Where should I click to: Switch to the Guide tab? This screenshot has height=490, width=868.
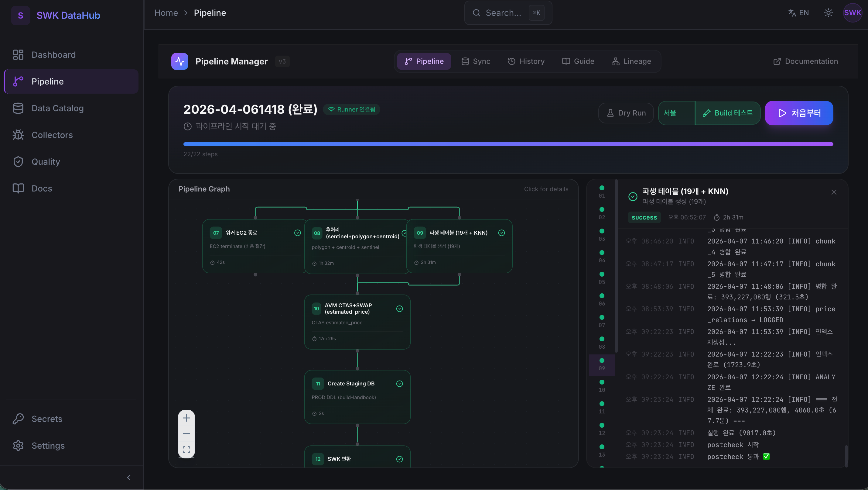(x=578, y=61)
